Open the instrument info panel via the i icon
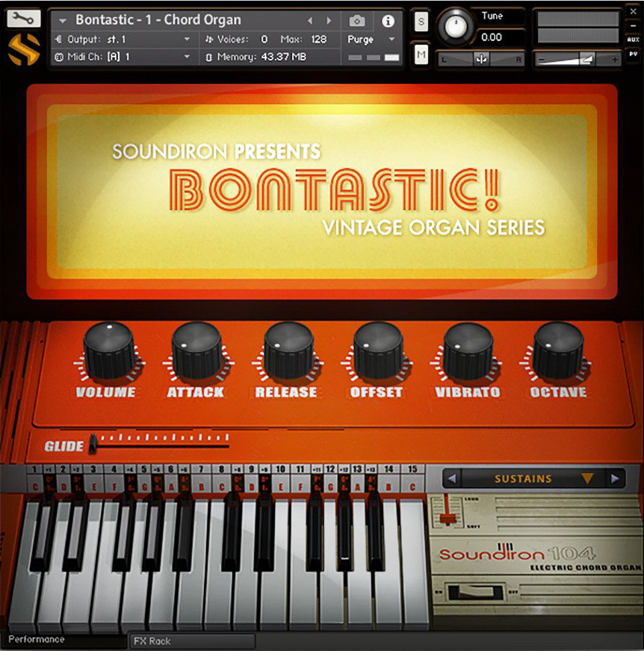Image resolution: width=644 pixels, height=651 pixels. [x=388, y=21]
